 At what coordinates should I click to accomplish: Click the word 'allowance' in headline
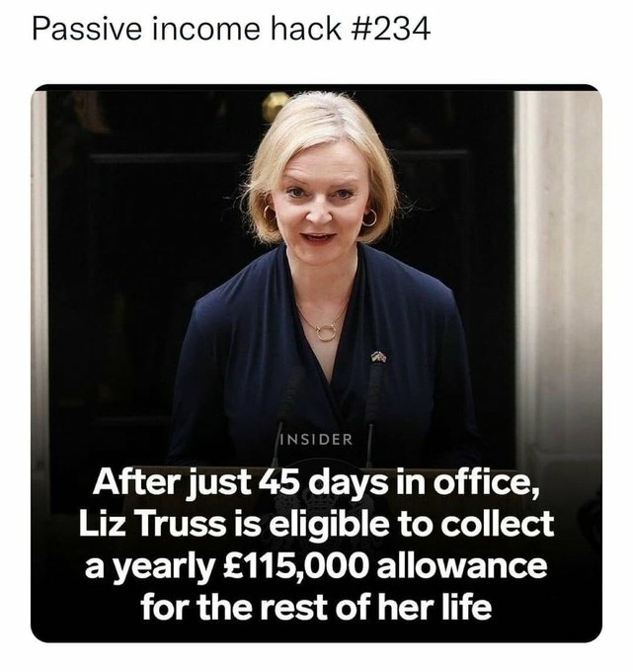(x=462, y=565)
